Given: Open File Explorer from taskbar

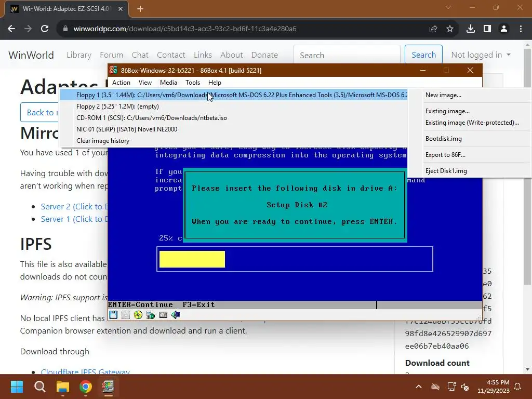Looking at the screenshot, I should tap(63, 387).
